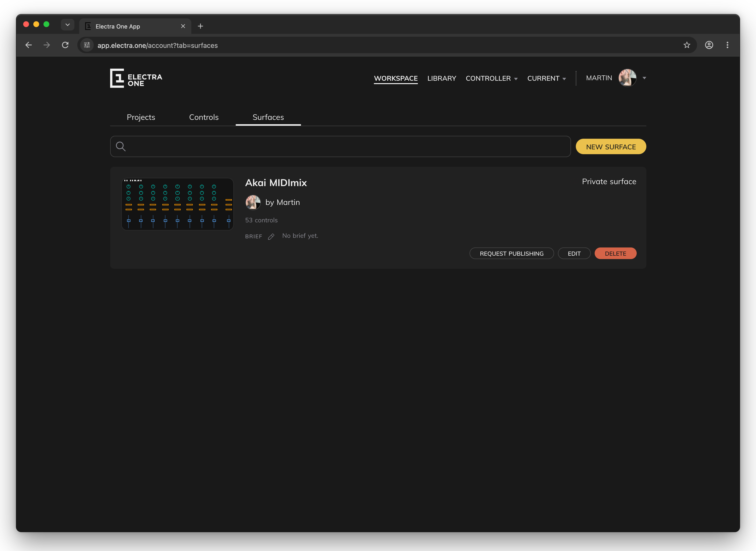Expand the CONTROLLER menu
Image resolution: width=756 pixels, height=551 pixels.
click(x=492, y=78)
